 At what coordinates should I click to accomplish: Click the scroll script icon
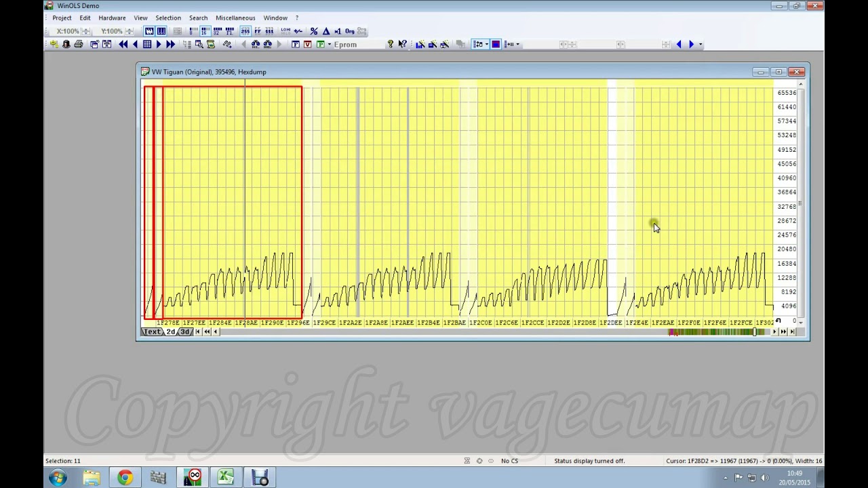coord(210,44)
